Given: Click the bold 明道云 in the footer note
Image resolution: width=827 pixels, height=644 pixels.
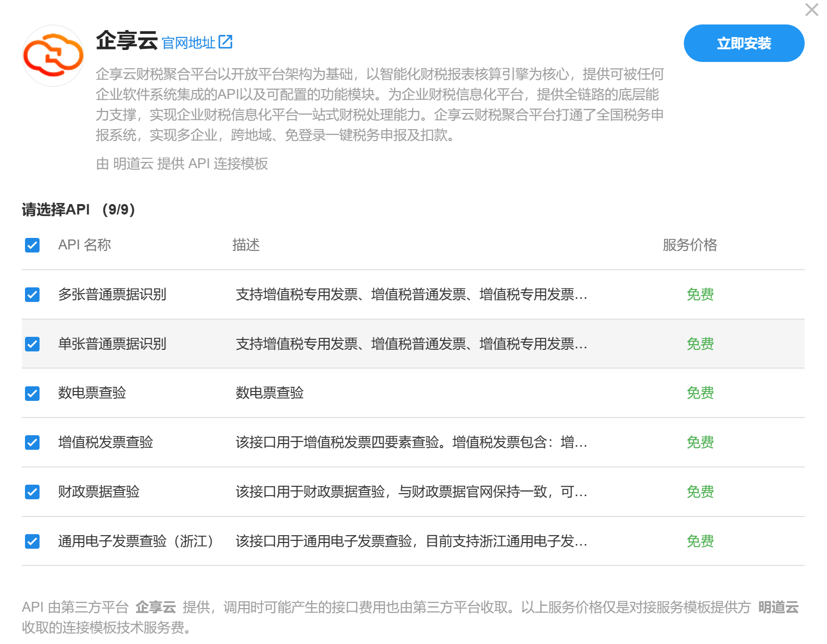Looking at the screenshot, I should click(779, 607).
